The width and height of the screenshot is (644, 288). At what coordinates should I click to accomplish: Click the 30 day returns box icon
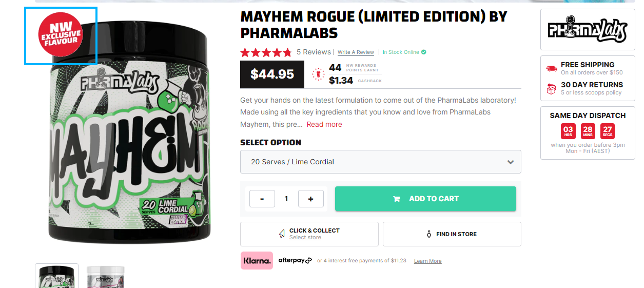(x=552, y=88)
